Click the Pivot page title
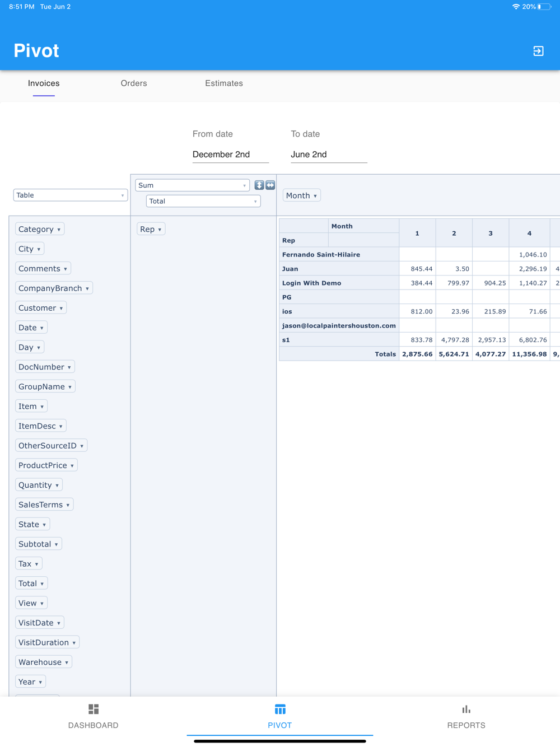 coord(36,51)
